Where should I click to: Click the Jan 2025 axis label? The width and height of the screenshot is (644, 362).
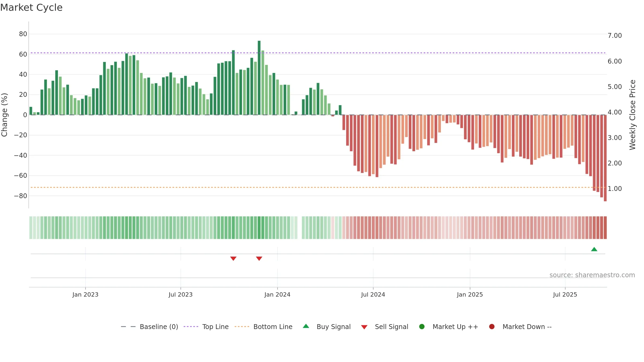pos(470,294)
